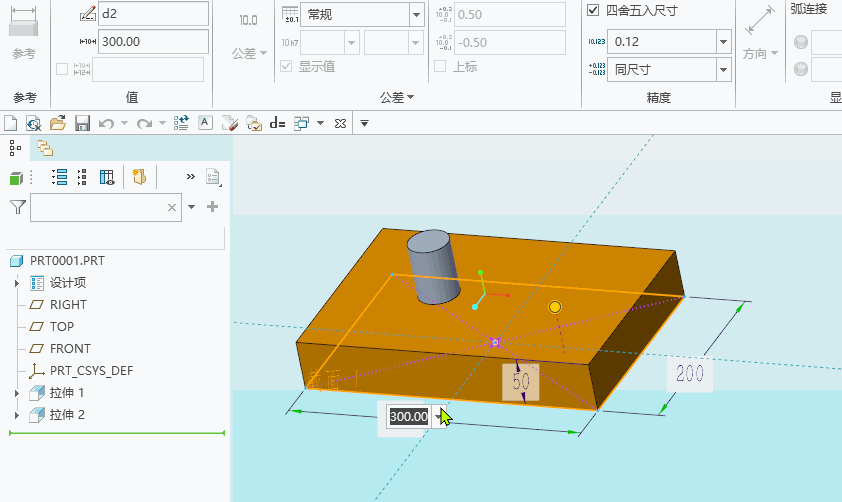This screenshot has height=502, width=842.
Task: Open the undo history dropdown arrow
Action: 125,123
